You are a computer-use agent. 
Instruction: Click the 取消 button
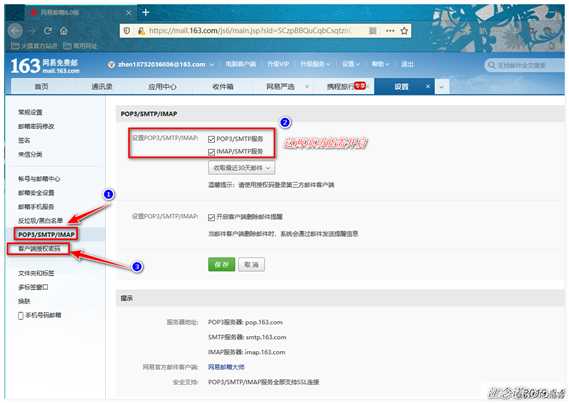(x=251, y=264)
